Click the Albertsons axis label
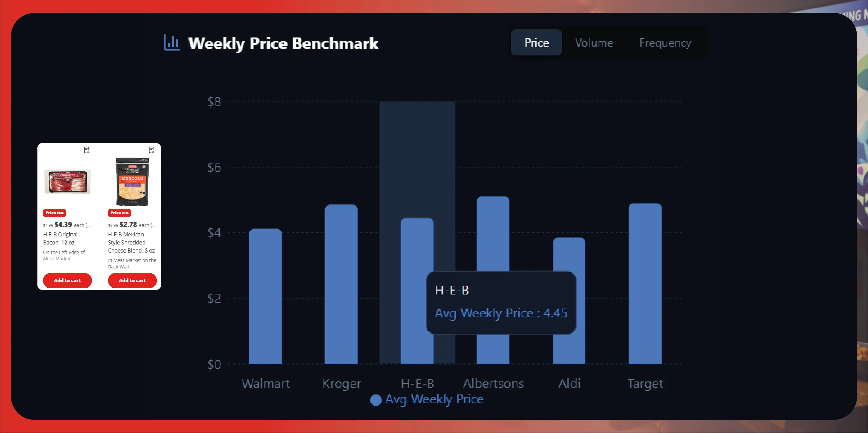This screenshot has width=868, height=433. coord(493,384)
